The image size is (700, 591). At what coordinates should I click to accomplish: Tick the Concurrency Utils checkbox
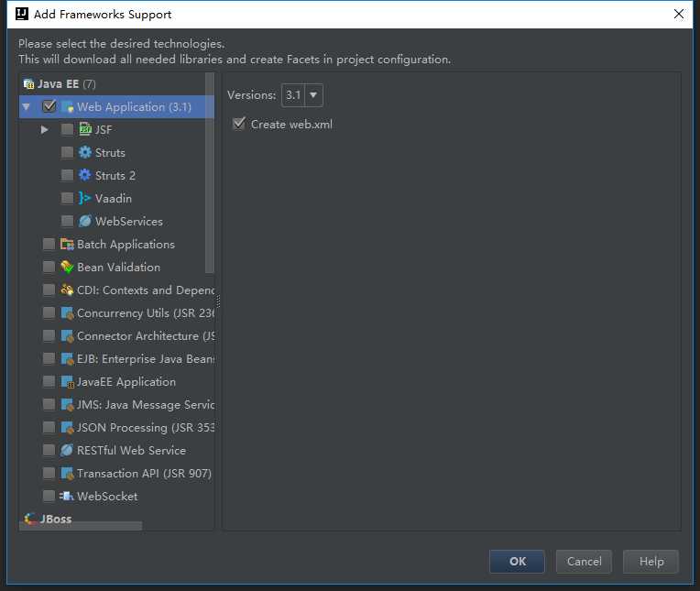[49, 313]
